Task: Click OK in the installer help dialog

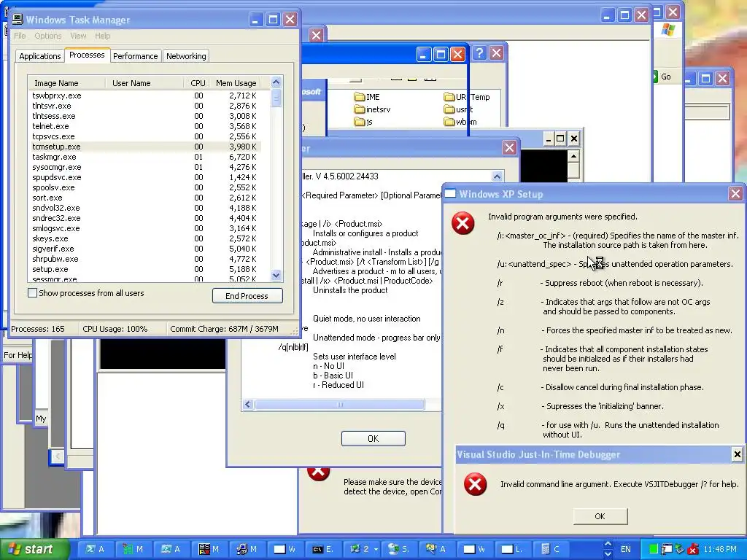Action: point(373,438)
